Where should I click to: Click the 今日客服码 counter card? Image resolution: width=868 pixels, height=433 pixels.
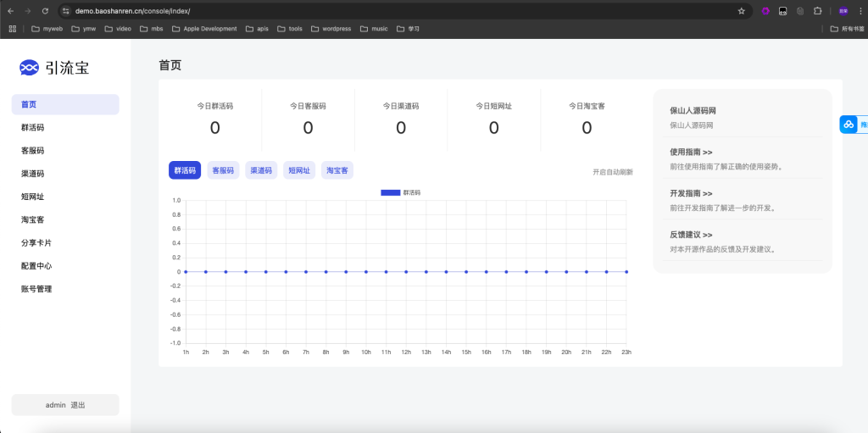pyautogui.click(x=308, y=119)
